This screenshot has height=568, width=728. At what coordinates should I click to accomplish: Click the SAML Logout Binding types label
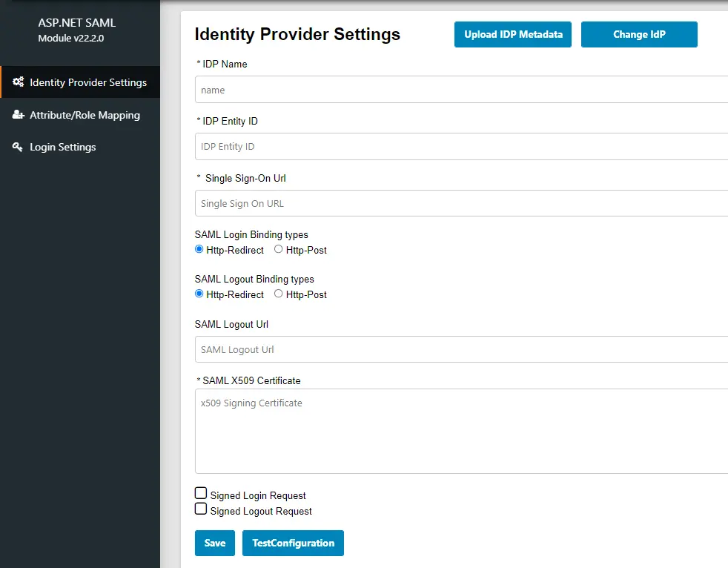(x=254, y=279)
